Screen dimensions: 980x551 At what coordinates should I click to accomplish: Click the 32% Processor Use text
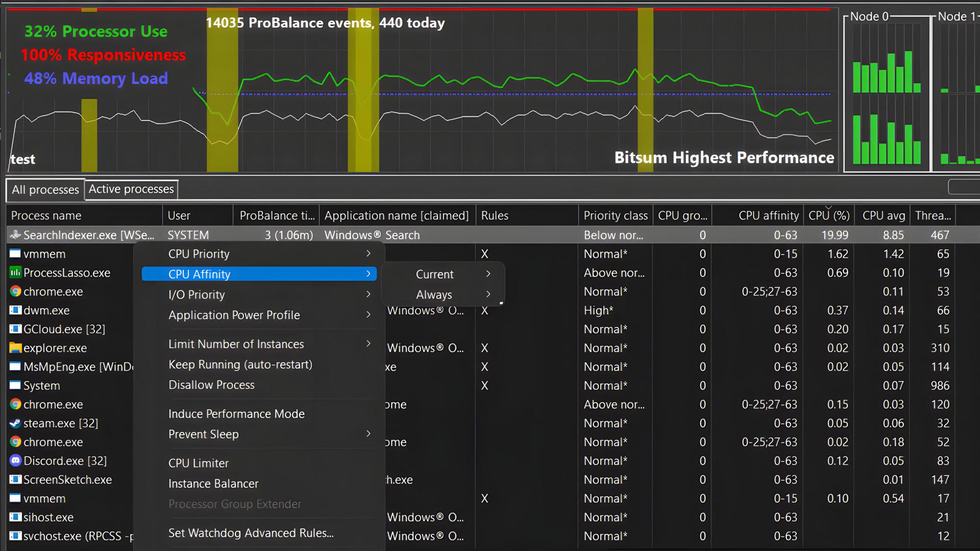pyautogui.click(x=96, y=32)
